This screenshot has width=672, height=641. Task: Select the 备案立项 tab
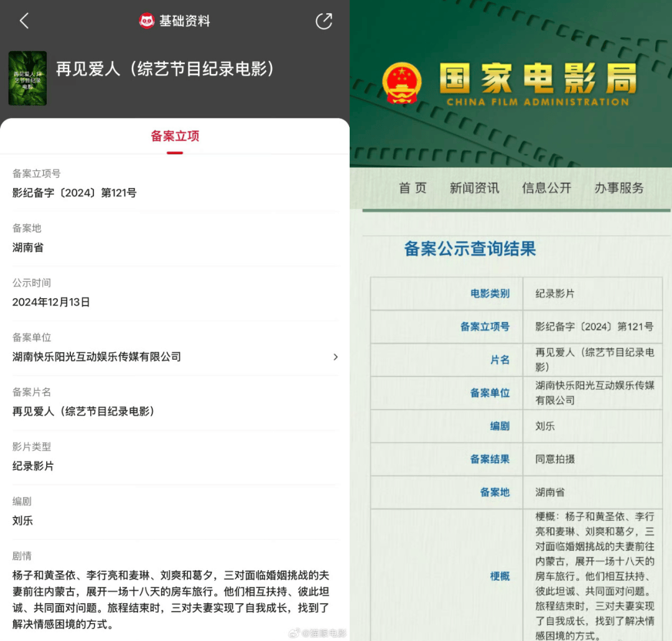pos(175,136)
